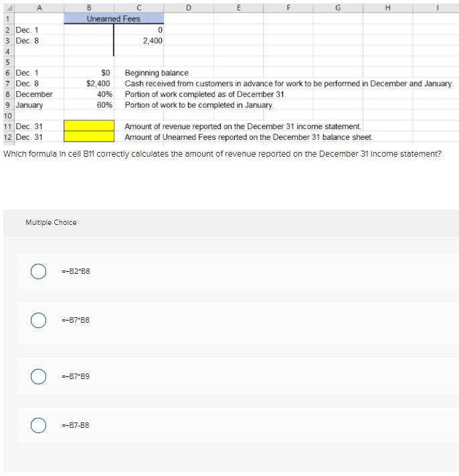Select the radio button for =-B7*B9
Image resolution: width=459 pixels, height=476 pixels.
tap(38, 376)
